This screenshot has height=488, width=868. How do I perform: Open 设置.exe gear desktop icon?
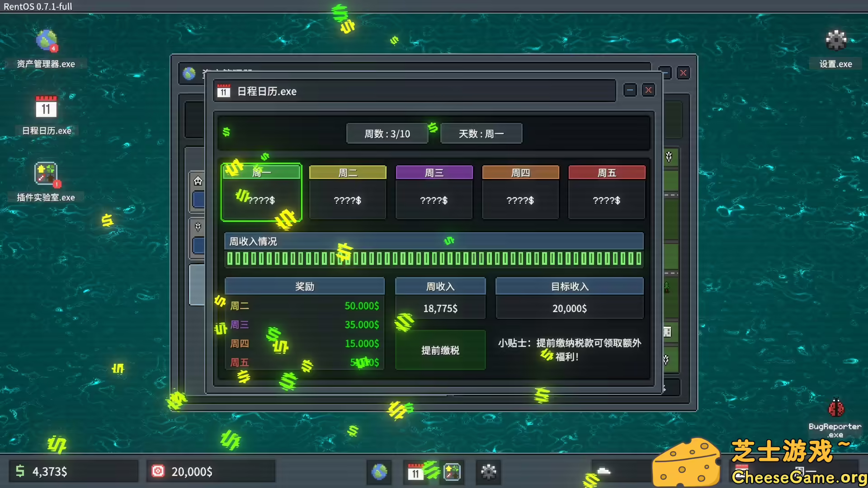[835, 41]
